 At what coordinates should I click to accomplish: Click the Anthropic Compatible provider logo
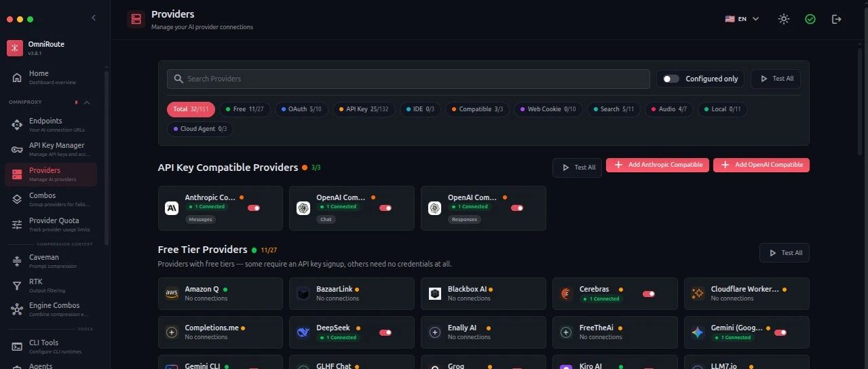coord(171,208)
